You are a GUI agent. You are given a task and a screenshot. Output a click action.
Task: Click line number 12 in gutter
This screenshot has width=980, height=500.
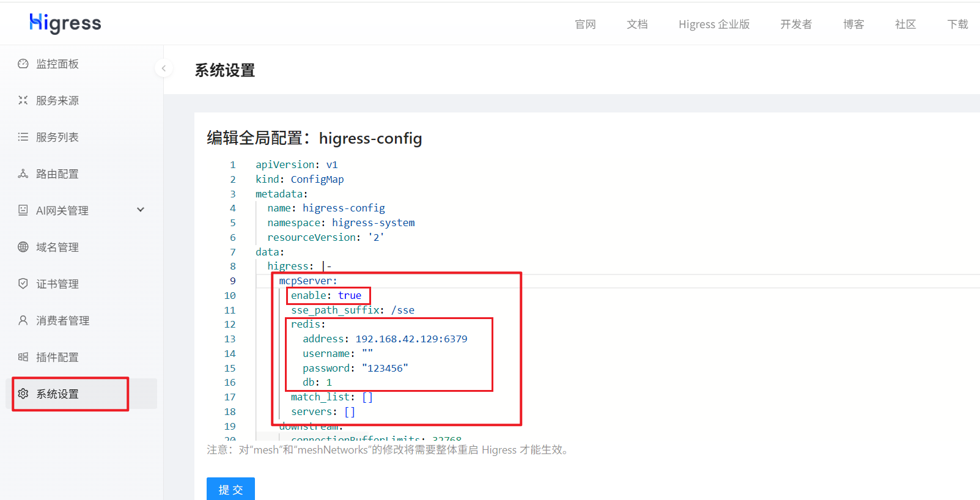[x=230, y=324]
